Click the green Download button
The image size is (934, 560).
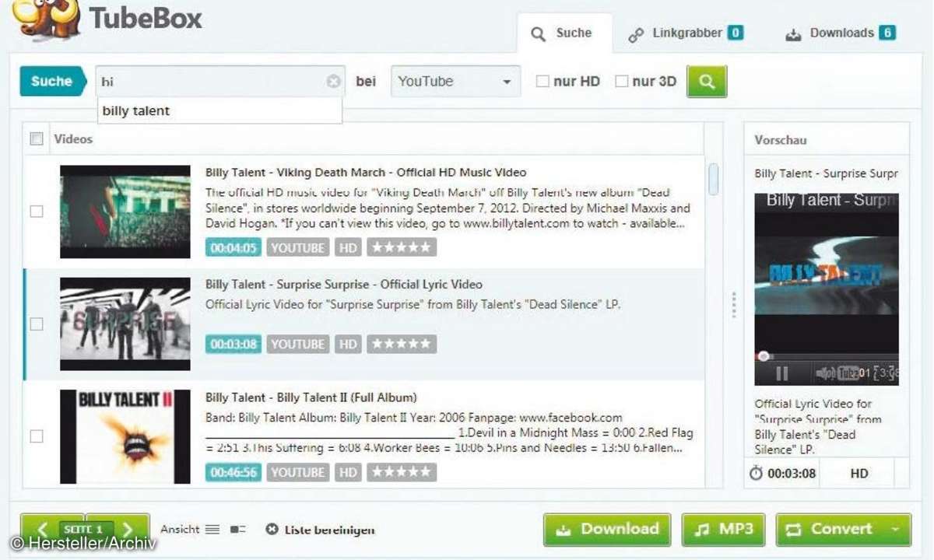tap(607, 529)
